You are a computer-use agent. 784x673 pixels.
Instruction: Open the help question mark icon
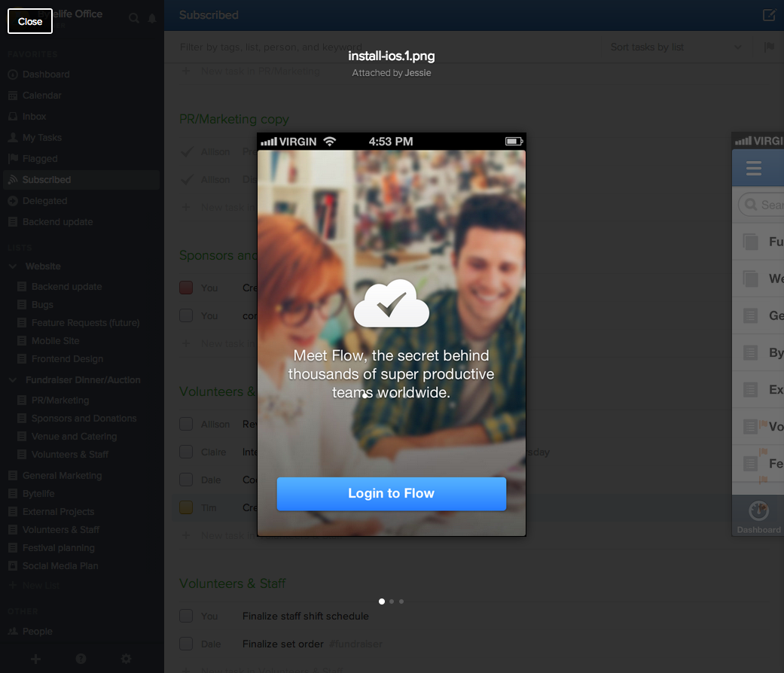click(x=81, y=659)
